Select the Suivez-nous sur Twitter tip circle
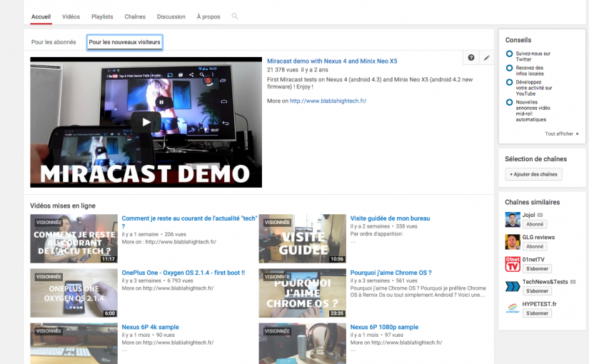 point(509,54)
